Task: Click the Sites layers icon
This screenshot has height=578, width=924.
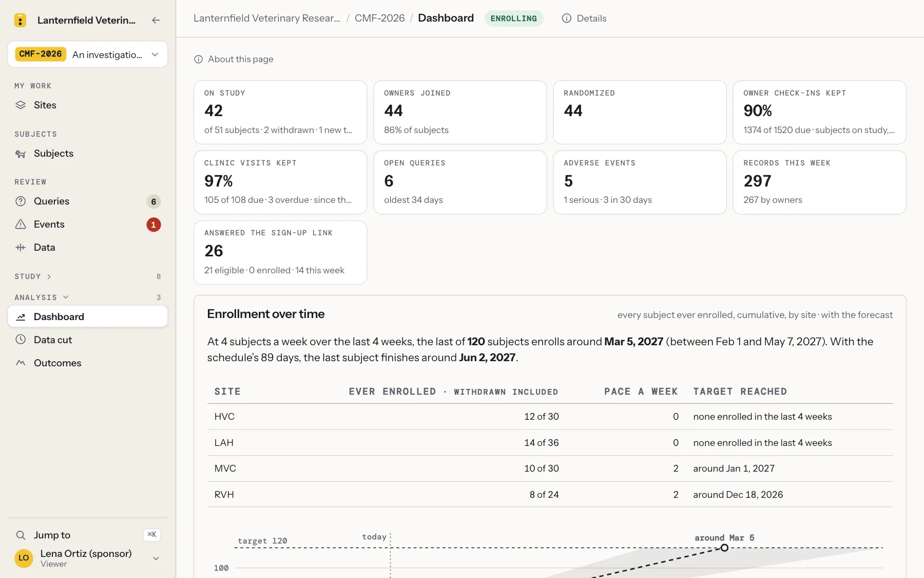Action: click(x=21, y=105)
